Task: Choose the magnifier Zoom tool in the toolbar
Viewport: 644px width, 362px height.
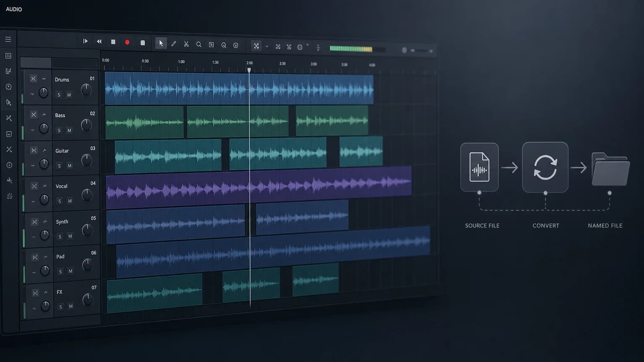Action: [199, 44]
